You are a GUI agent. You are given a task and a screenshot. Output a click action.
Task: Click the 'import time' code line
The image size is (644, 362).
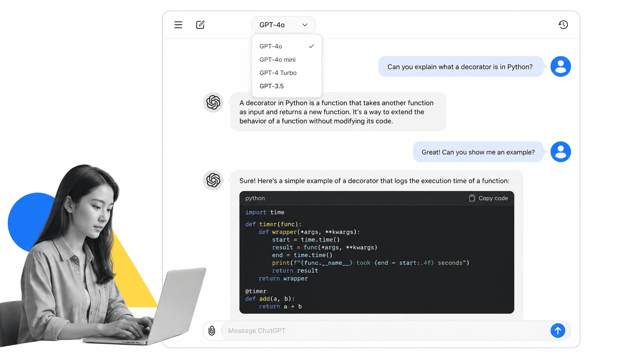[x=265, y=212]
